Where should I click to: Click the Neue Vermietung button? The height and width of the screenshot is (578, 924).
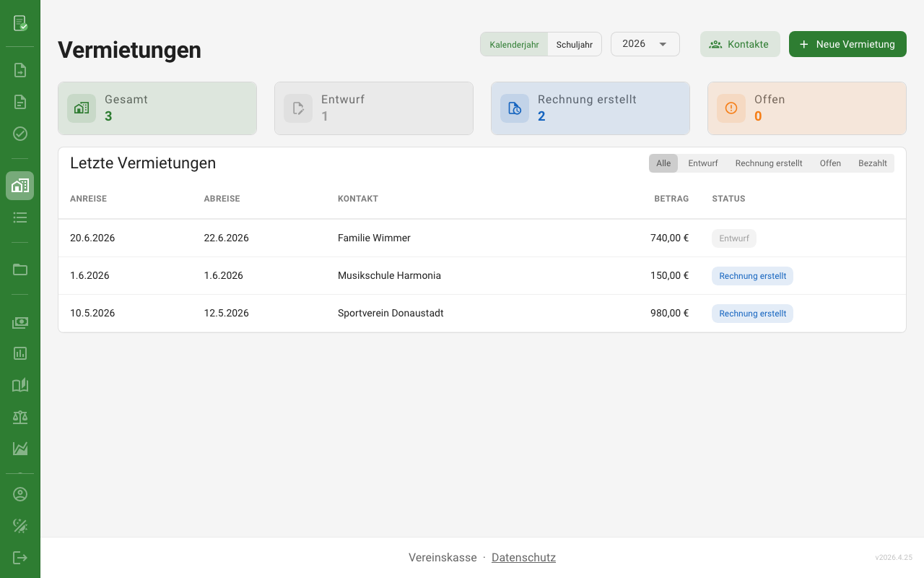click(x=847, y=44)
